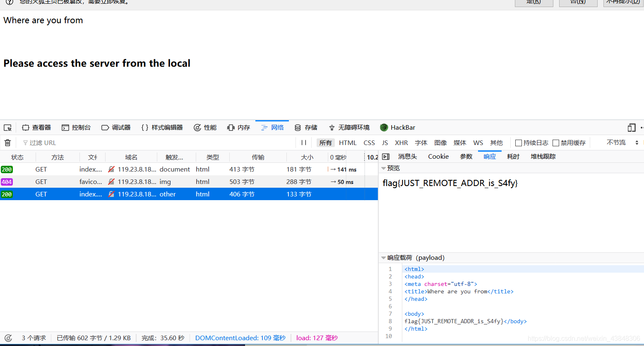Open the Debugger tab (调试器)

116,128
